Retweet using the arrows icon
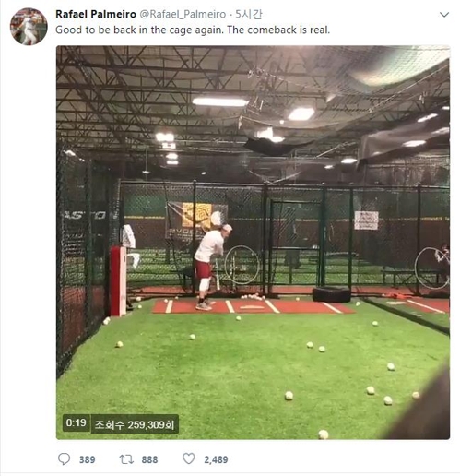Image resolution: width=460 pixels, height=476 pixels. (x=126, y=459)
